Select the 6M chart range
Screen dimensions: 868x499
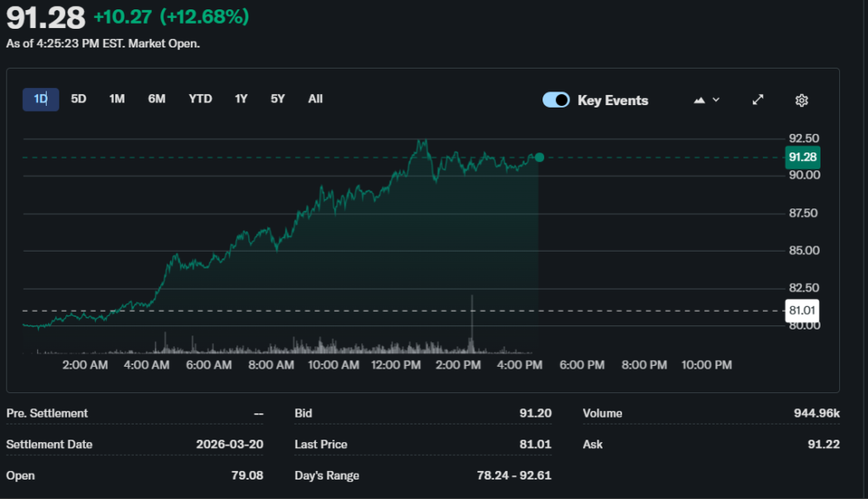click(157, 99)
